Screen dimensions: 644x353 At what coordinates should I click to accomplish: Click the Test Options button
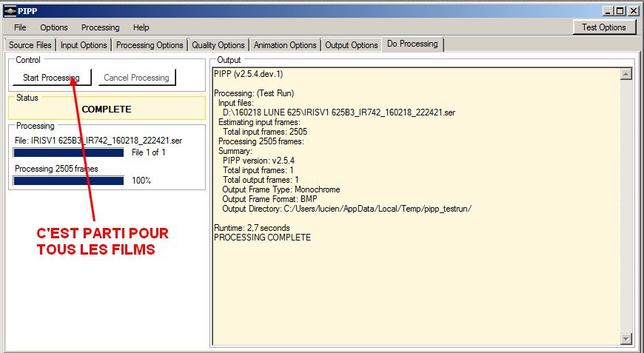(604, 27)
